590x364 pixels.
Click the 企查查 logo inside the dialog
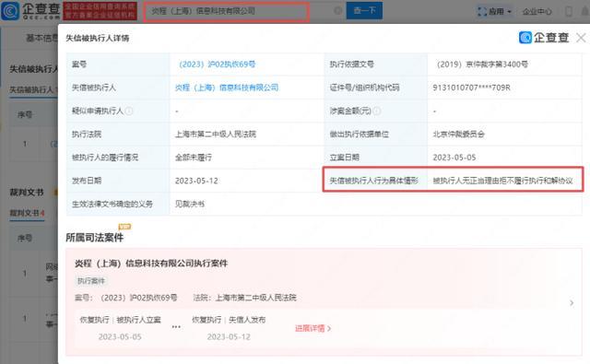pyautogui.click(x=544, y=38)
